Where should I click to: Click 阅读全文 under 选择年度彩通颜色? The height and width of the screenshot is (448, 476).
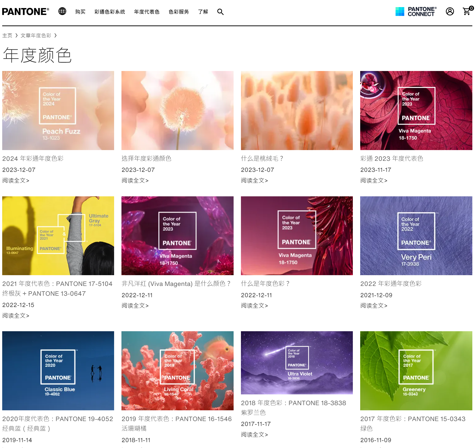pyautogui.click(x=135, y=181)
